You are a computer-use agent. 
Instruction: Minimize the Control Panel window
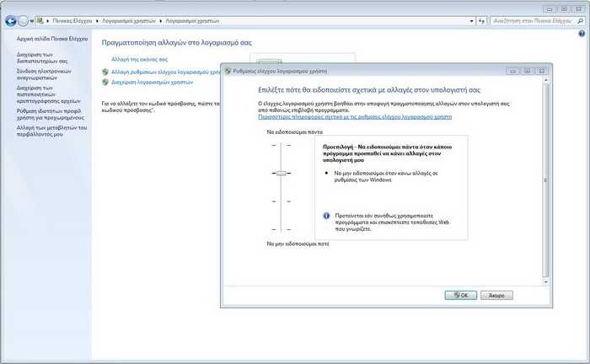coord(550,8)
